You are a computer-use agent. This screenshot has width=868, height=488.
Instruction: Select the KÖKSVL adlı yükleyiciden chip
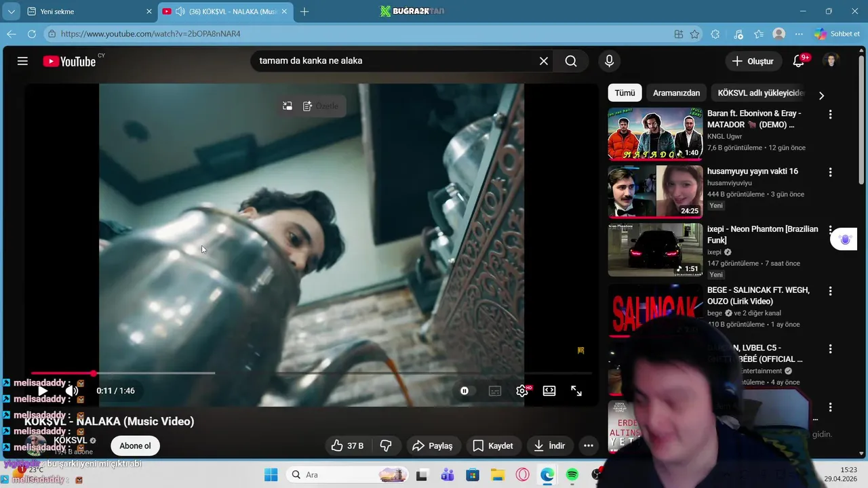pos(760,94)
